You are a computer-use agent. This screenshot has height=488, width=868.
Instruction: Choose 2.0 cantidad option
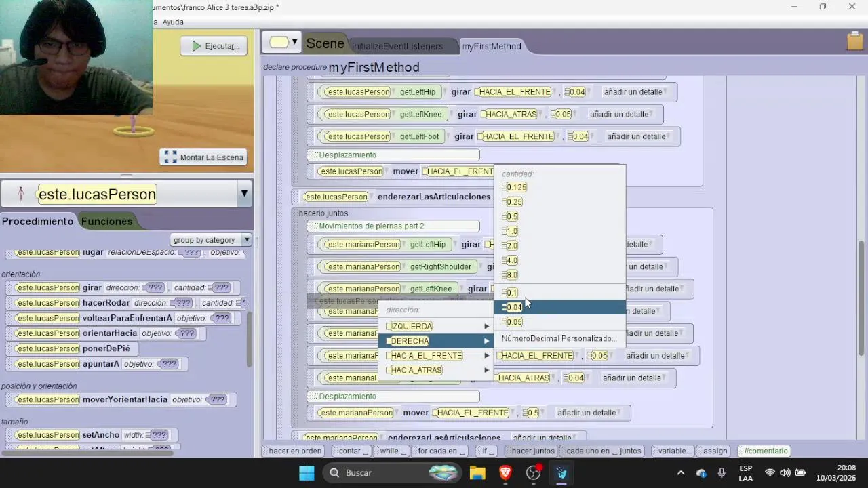[510, 246]
